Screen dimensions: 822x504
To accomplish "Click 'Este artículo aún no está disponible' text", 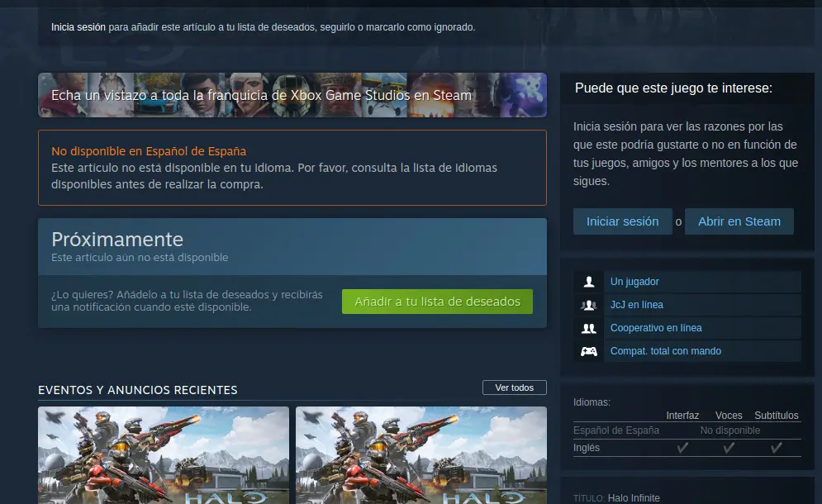I will pos(140,258).
